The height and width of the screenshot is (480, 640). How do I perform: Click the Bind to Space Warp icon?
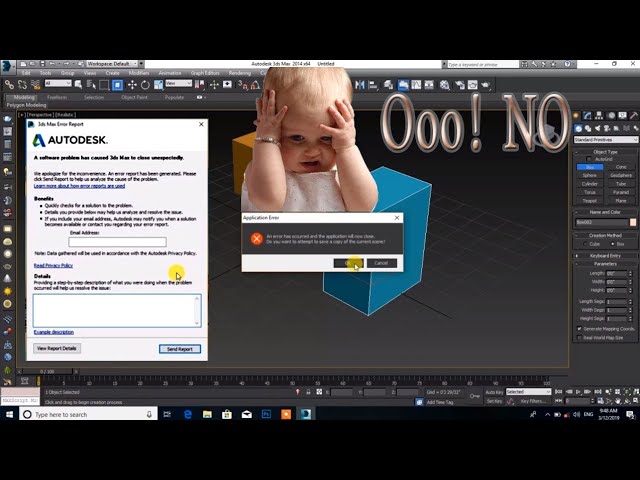coord(36,84)
